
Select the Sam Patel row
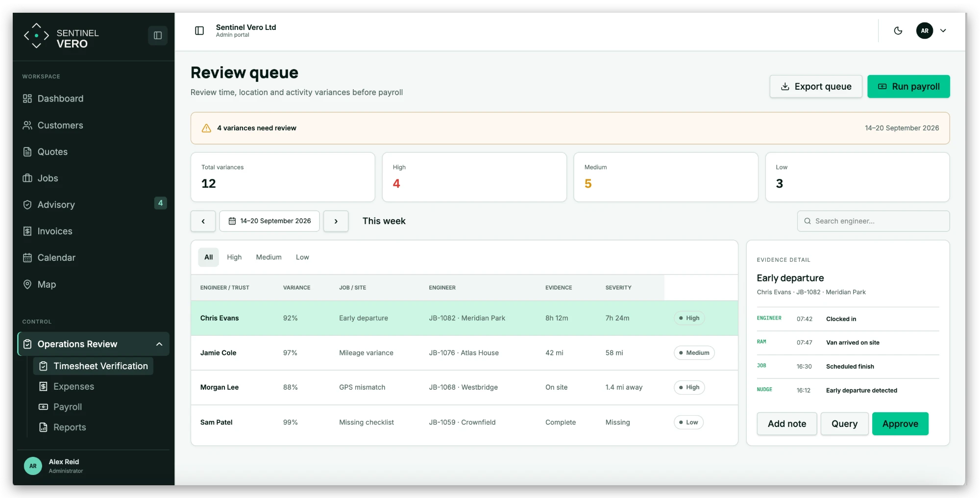click(464, 422)
